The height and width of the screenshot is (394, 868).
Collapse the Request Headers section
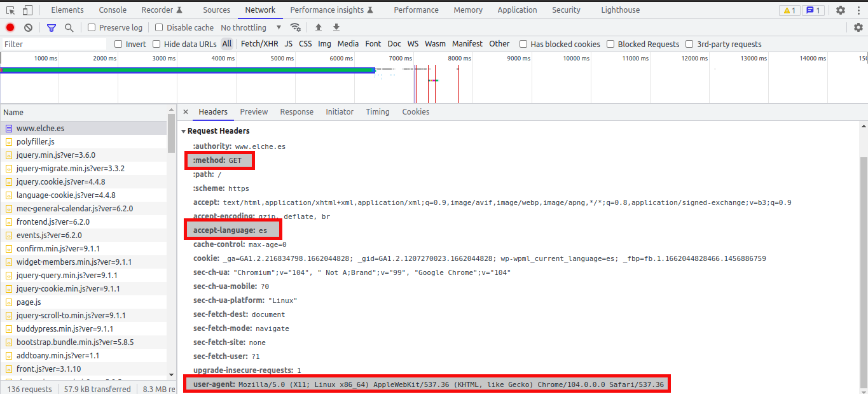coord(184,131)
